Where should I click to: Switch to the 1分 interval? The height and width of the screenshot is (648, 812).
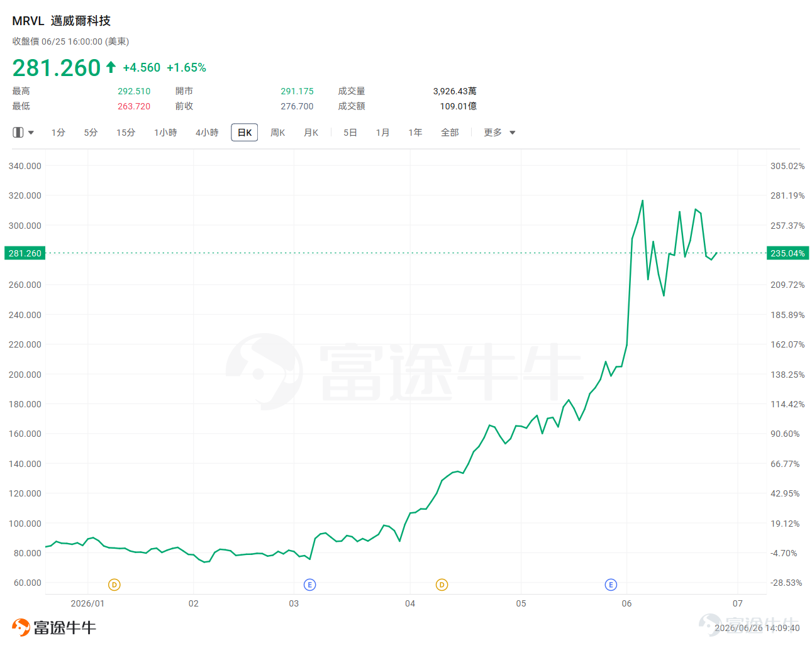pos(58,133)
